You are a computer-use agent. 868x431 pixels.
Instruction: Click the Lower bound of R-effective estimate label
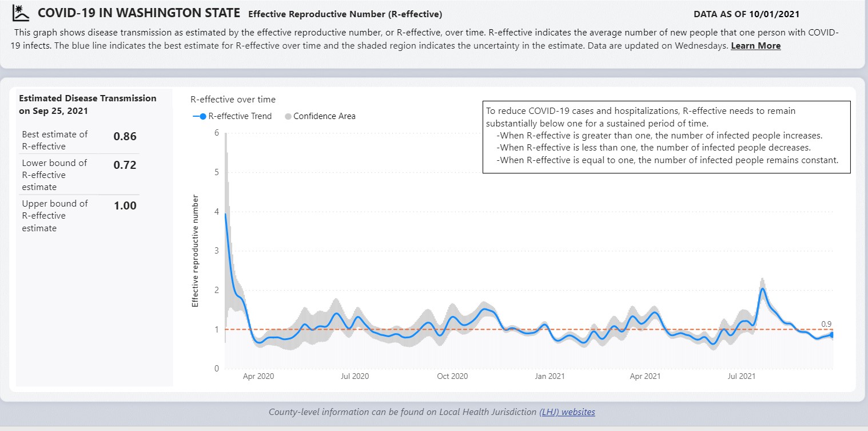click(x=54, y=175)
